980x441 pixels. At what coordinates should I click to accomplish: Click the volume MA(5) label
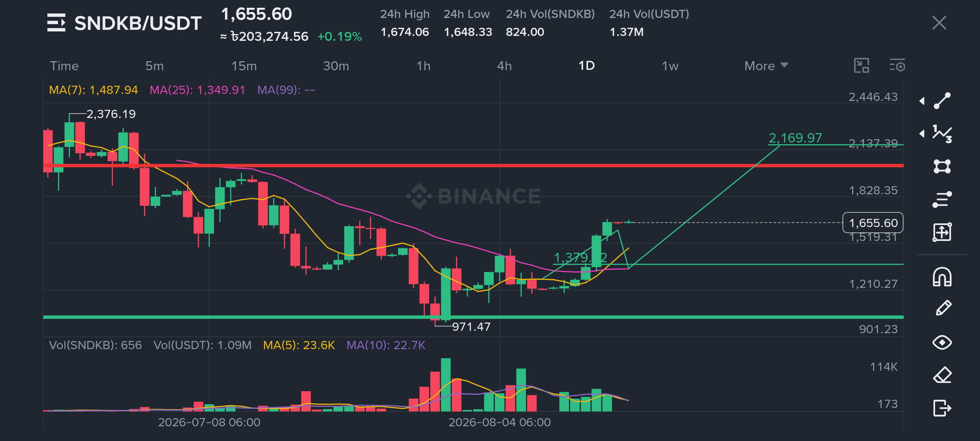pos(299,345)
